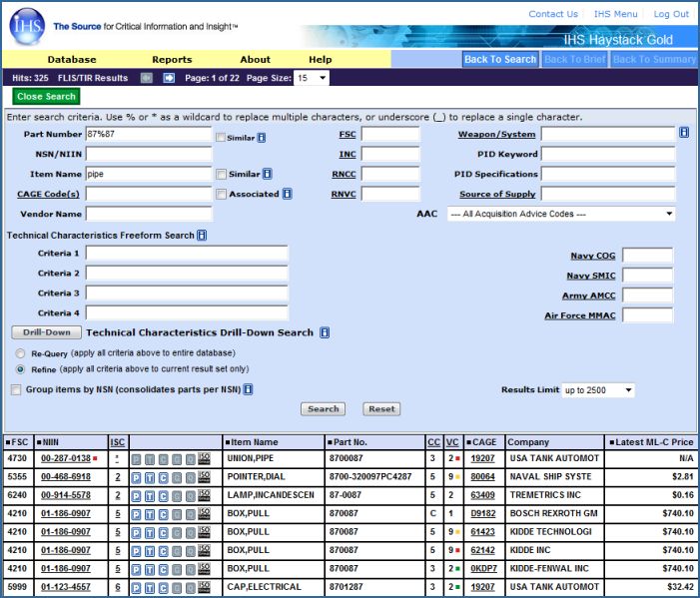Open the Source of Supply link
The image size is (700, 598).
click(x=497, y=194)
